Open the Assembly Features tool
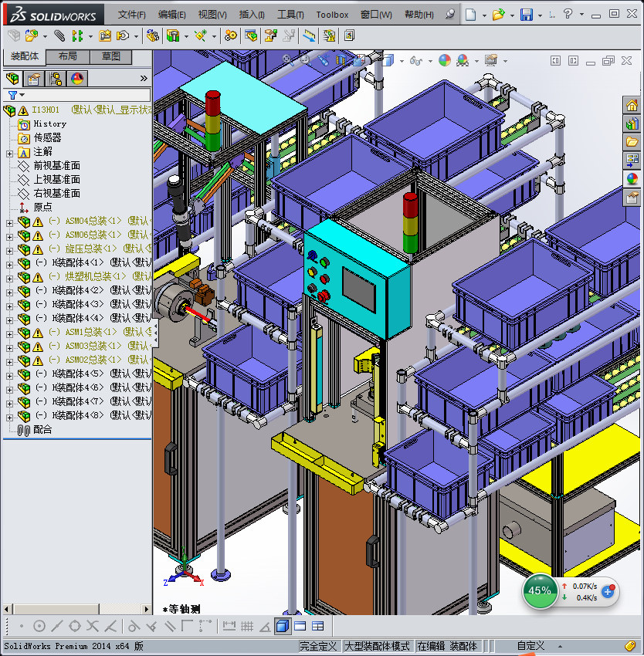 point(173,36)
